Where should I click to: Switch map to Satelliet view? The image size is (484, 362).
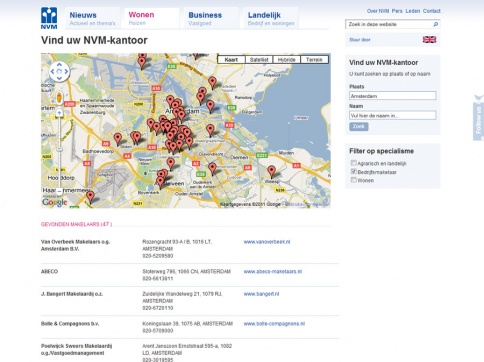pyautogui.click(x=259, y=60)
